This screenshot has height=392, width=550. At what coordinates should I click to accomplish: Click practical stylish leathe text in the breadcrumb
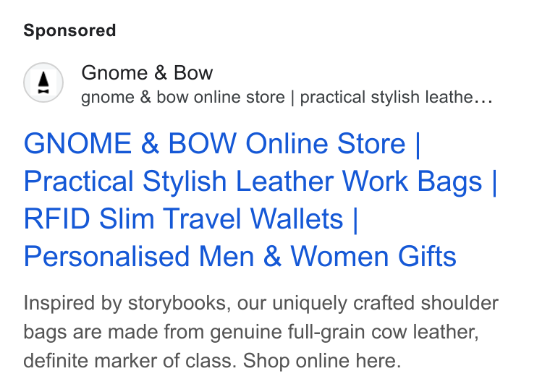[386, 97]
